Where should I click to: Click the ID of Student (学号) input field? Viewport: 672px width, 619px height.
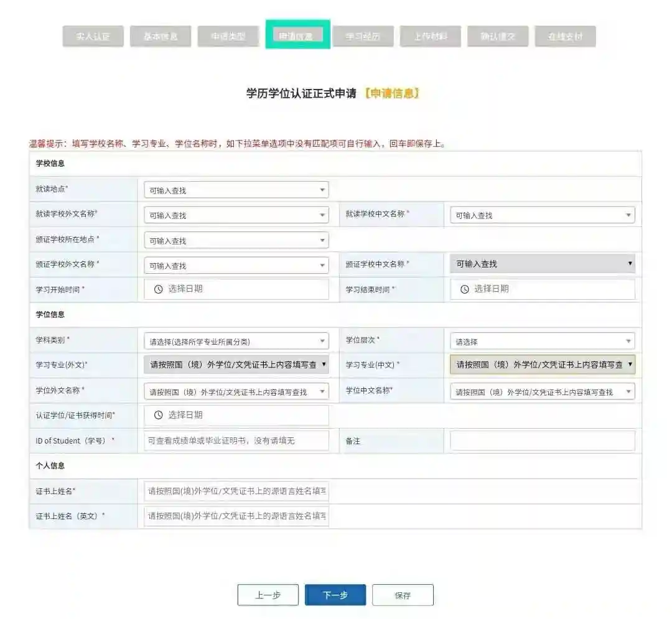tap(236, 441)
